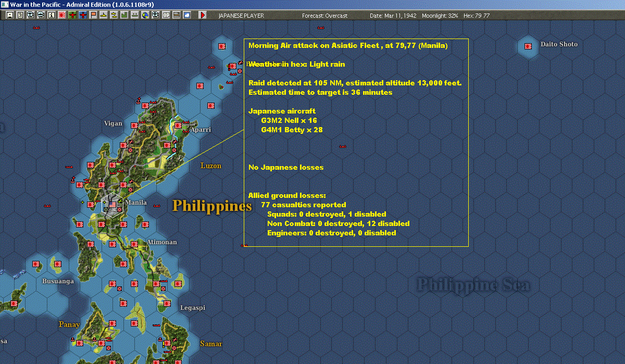
Task: Click the 'Allied ground losses:' line
Action: (287, 195)
